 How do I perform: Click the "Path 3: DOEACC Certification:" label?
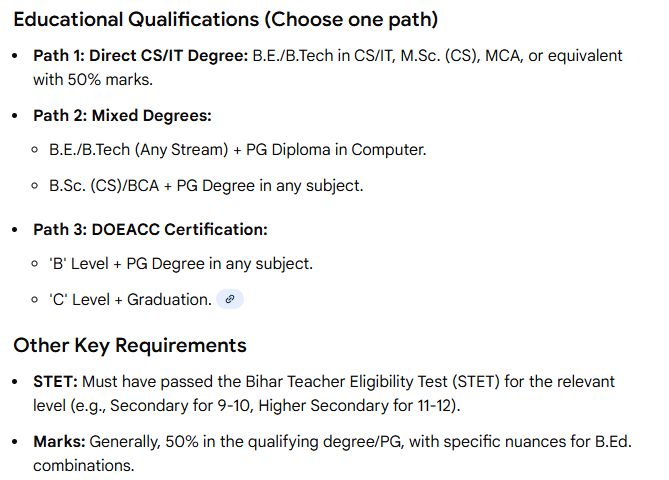(x=150, y=230)
